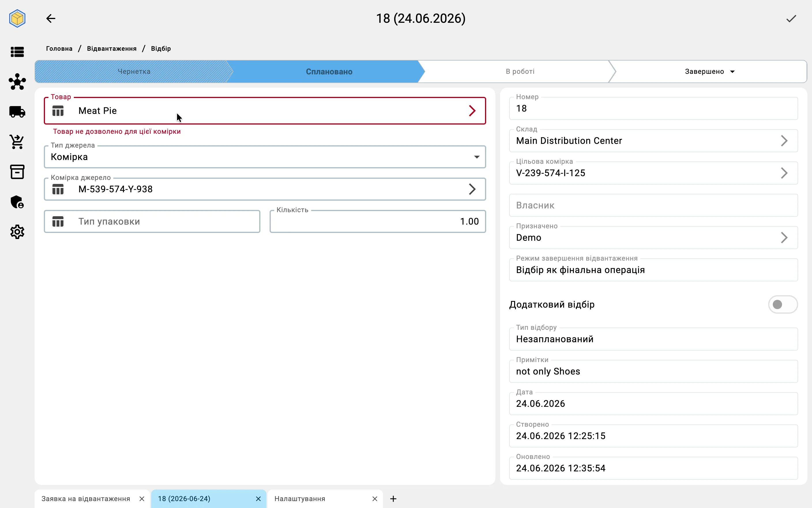Click table icon in Тип упаковки field
Screen dimensions: 812x508
point(58,221)
